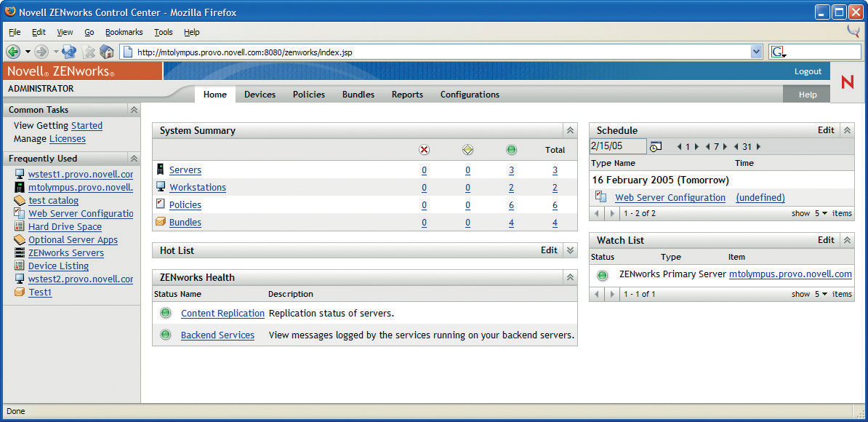868x422 pixels.
Task: Collapse the Schedule panel
Action: click(x=846, y=131)
